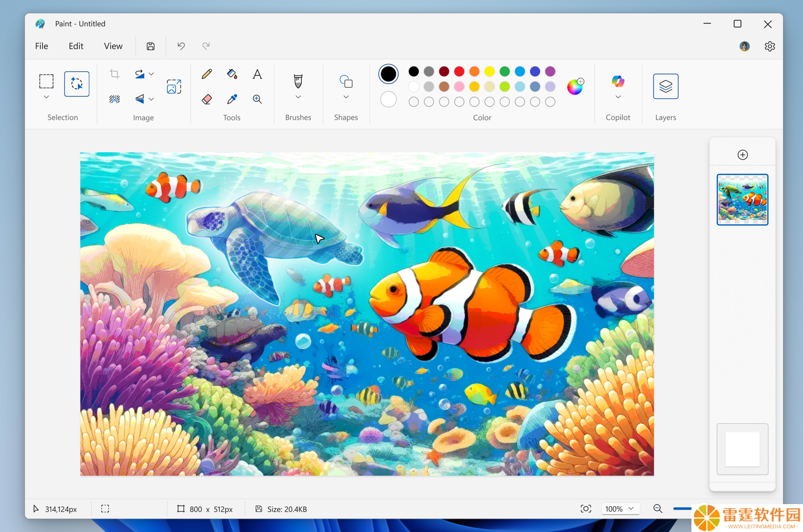
Task: Select the Pencil tool
Action: point(207,74)
